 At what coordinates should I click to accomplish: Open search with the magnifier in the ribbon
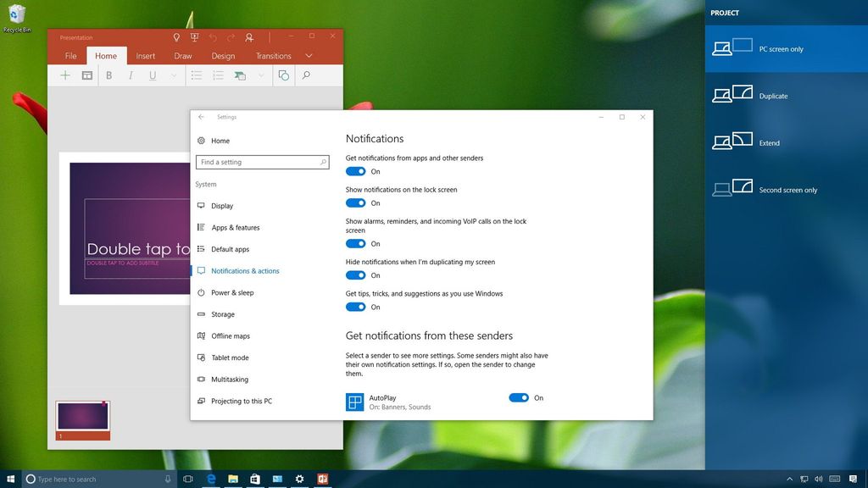tap(306, 75)
